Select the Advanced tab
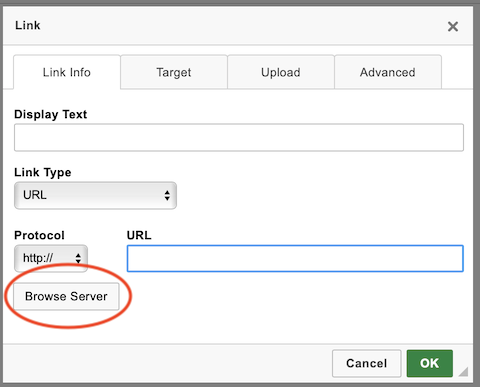Image resolution: width=480 pixels, height=387 pixels. coord(388,72)
